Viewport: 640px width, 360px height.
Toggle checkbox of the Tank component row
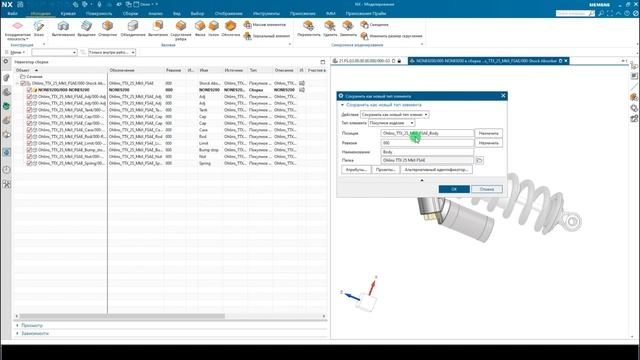point(29,110)
